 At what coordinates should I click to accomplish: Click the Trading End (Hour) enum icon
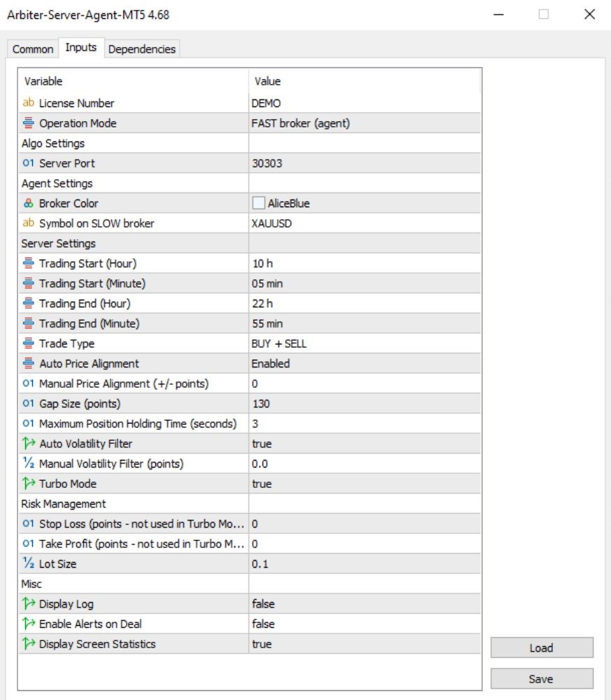(x=28, y=303)
